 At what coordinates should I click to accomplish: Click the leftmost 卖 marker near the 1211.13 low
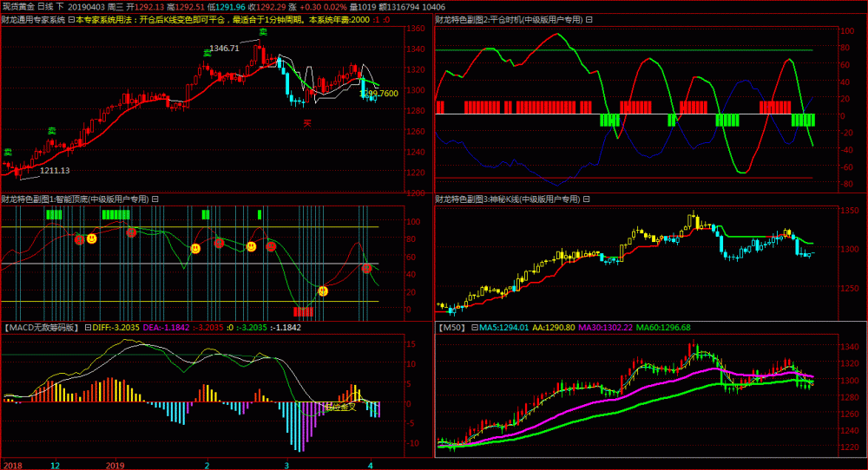(8, 152)
